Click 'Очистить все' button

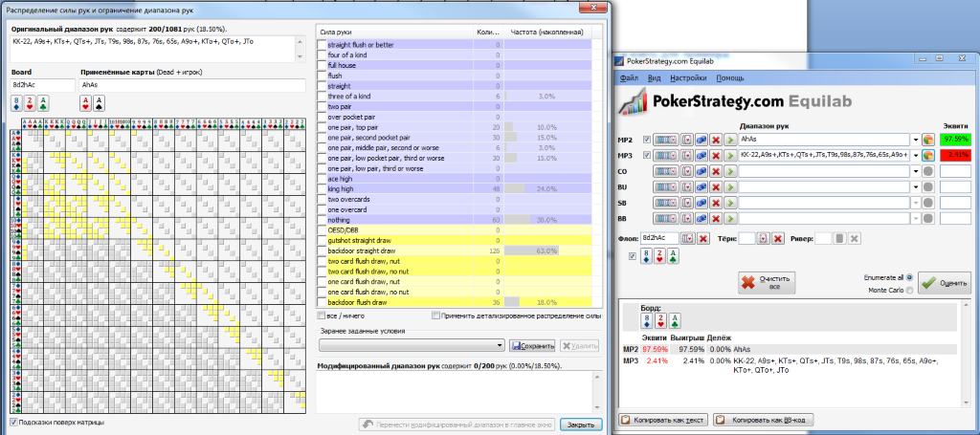point(767,283)
